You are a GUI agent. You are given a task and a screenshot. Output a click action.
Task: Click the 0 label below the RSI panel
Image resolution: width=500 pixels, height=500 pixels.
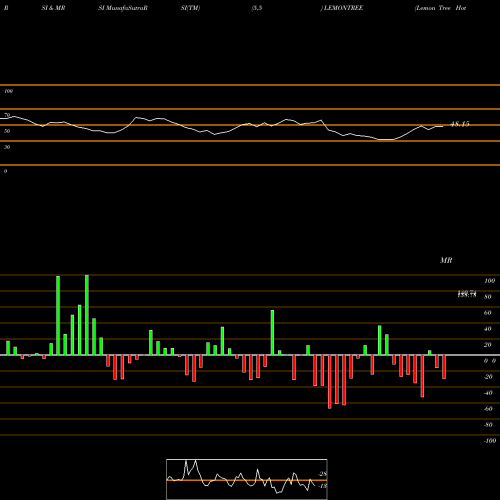tap(5, 171)
